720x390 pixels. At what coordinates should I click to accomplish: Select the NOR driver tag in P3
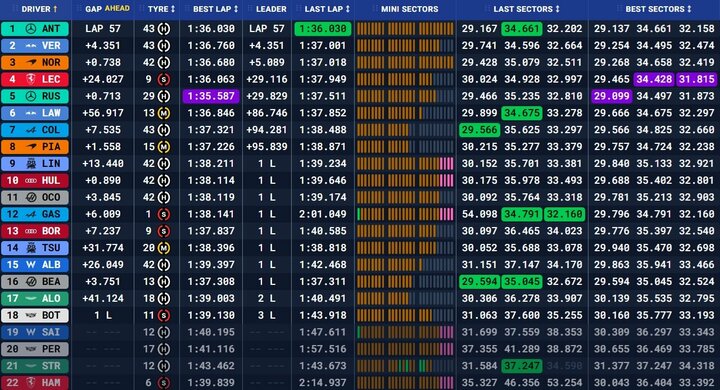point(35,62)
